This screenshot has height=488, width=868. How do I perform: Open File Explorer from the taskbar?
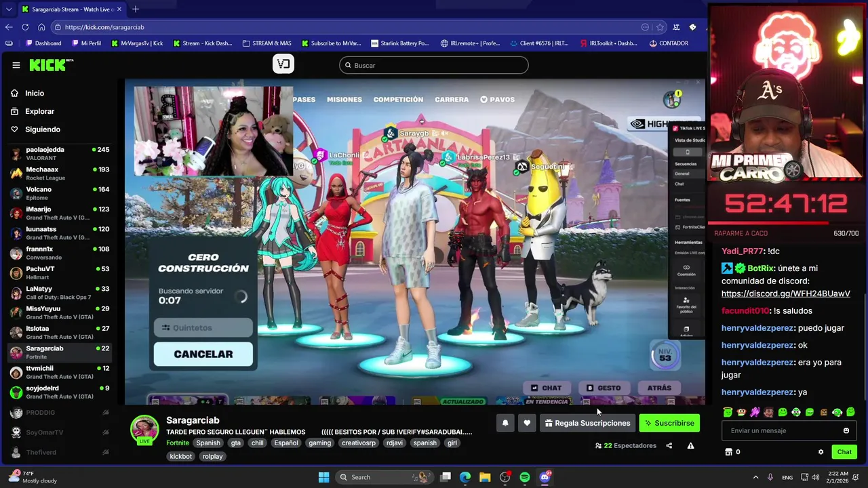pyautogui.click(x=485, y=477)
